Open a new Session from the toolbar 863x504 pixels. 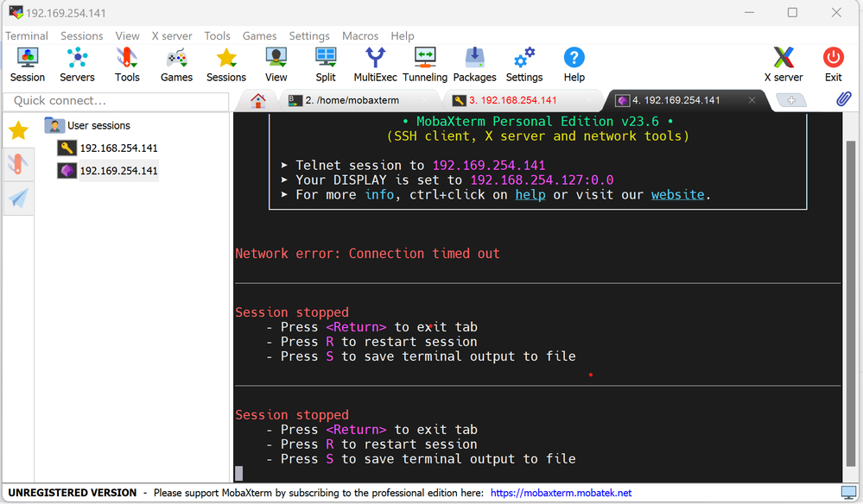point(27,62)
